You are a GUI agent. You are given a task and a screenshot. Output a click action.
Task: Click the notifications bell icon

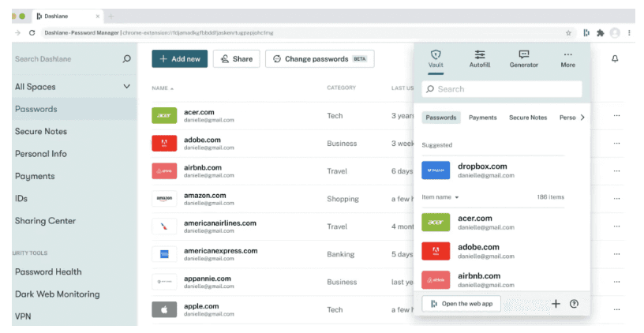point(615,58)
